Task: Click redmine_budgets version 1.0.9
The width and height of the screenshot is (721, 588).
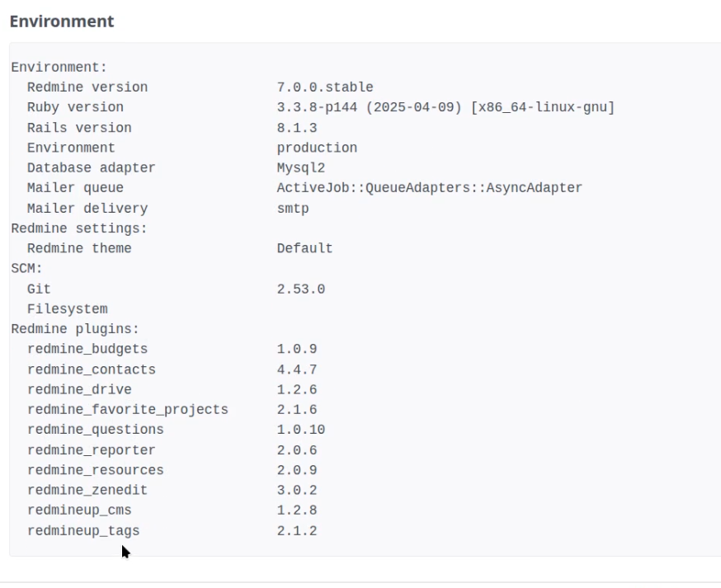Action: (x=297, y=349)
